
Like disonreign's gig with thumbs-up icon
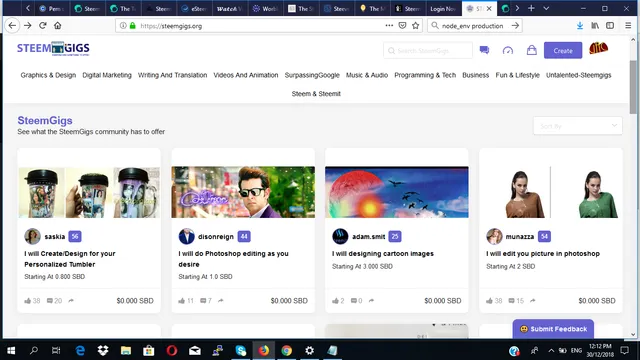tap(182, 301)
